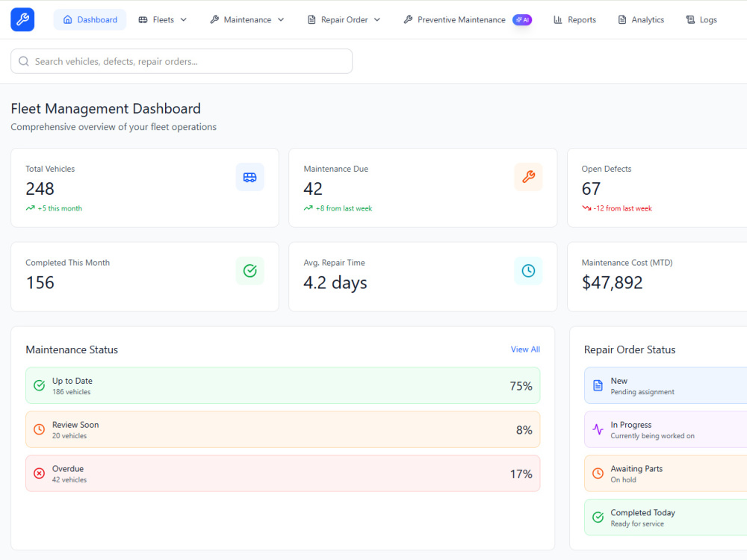
Task: Click View All in Maintenance Status
Action: tap(525, 349)
